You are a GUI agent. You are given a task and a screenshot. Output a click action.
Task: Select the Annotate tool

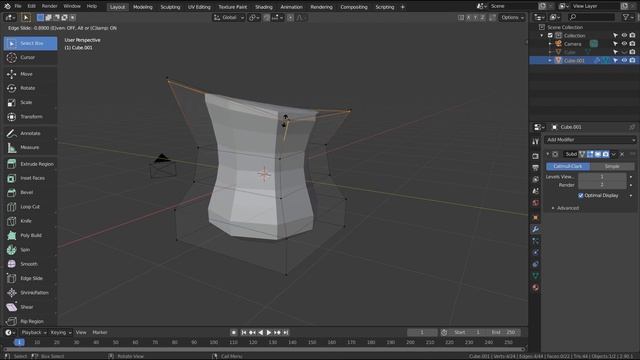pyautogui.click(x=30, y=133)
